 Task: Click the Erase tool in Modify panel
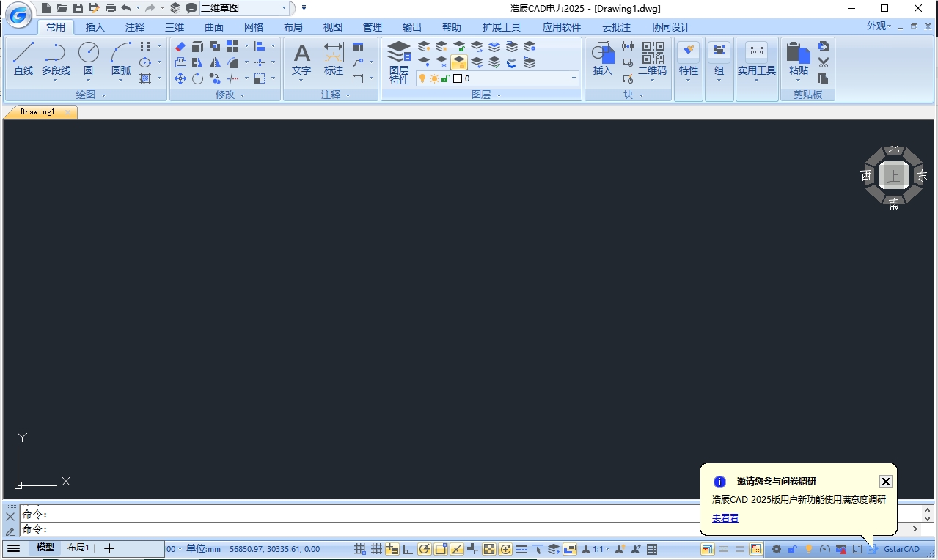(180, 46)
